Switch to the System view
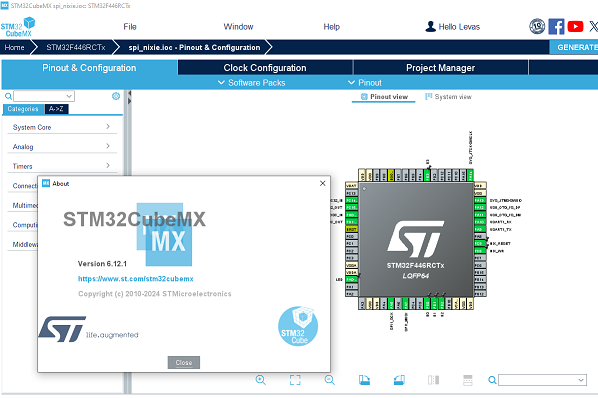 coord(448,97)
